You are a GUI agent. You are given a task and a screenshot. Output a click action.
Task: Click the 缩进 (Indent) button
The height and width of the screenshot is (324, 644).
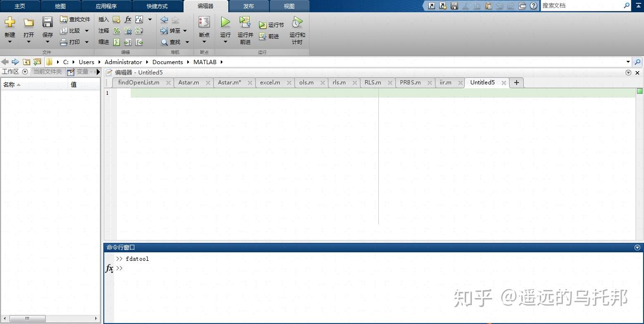[x=103, y=42]
